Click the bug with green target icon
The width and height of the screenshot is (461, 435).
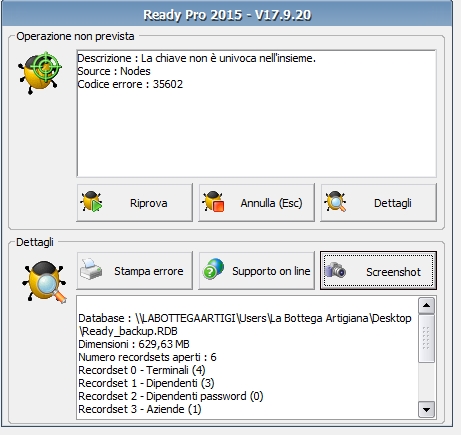point(40,73)
